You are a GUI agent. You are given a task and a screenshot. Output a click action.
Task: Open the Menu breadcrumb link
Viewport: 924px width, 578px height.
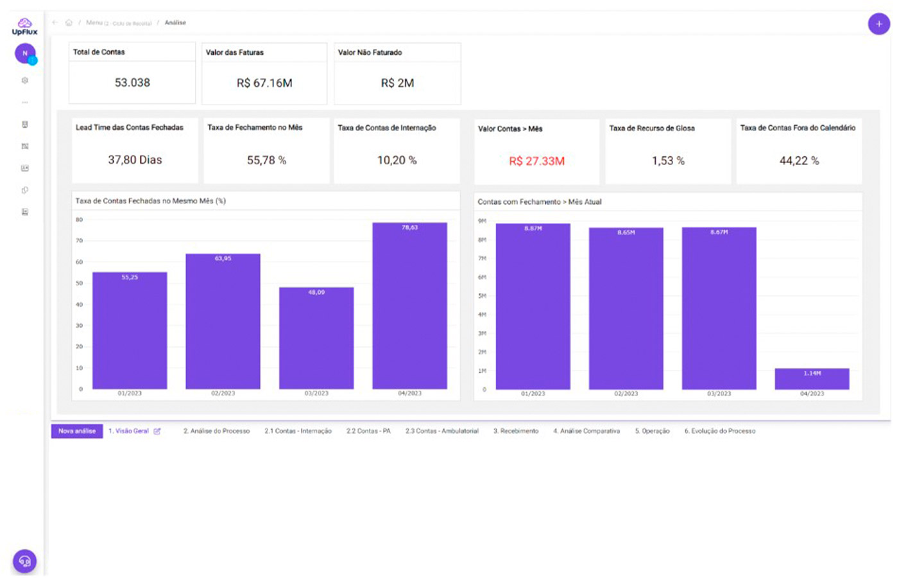pos(94,22)
